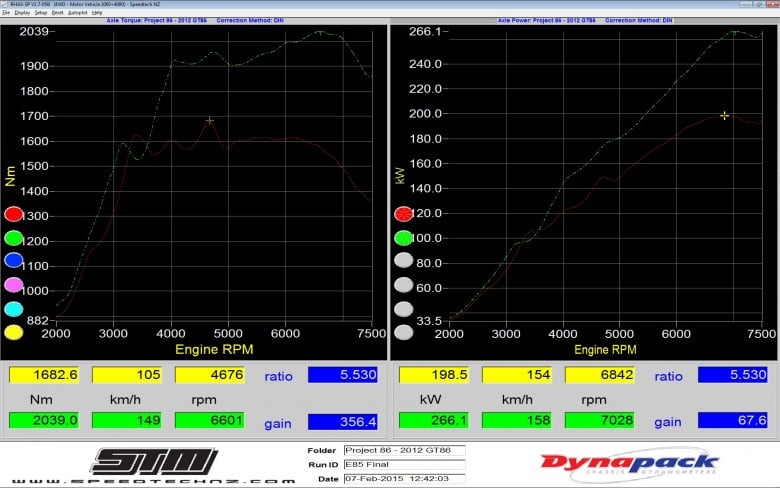Click the 4676 rpm yellow value field
The image size is (780, 488).
coord(209,375)
